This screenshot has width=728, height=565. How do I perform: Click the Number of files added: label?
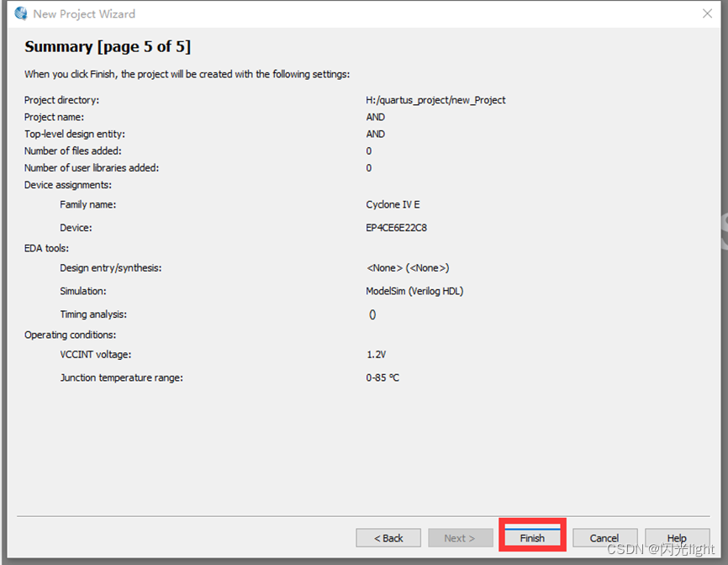click(x=73, y=150)
